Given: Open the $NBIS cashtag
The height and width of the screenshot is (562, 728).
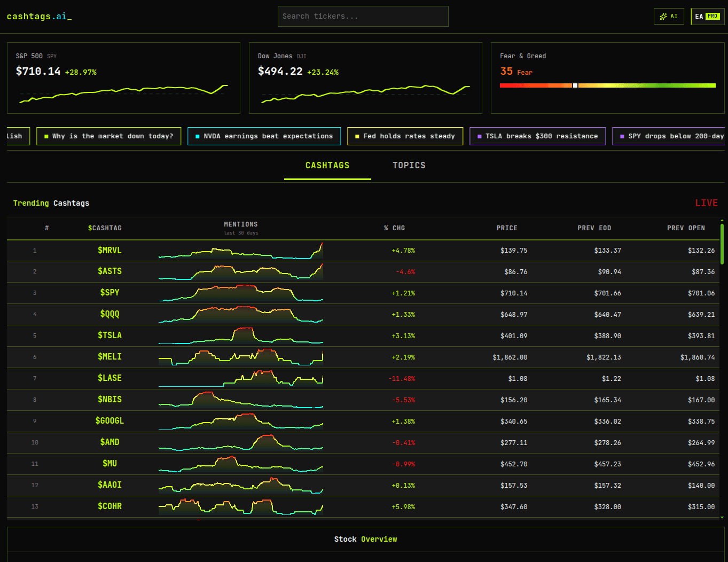Looking at the screenshot, I should (109, 400).
